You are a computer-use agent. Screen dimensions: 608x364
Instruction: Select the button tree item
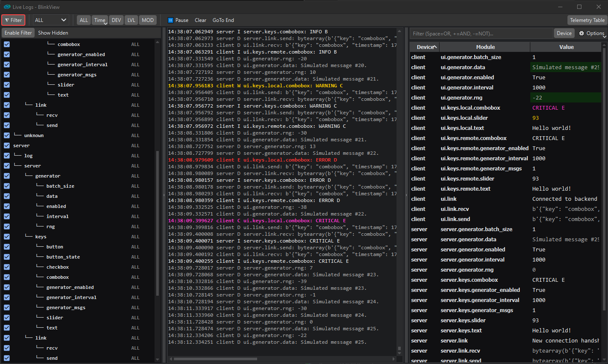[55, 247]
